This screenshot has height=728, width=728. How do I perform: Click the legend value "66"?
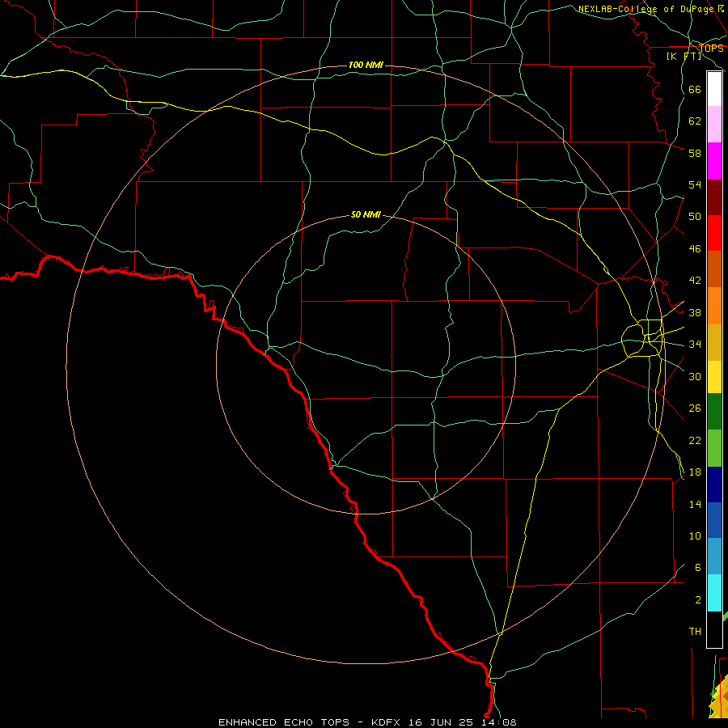(x=695, y=89)
